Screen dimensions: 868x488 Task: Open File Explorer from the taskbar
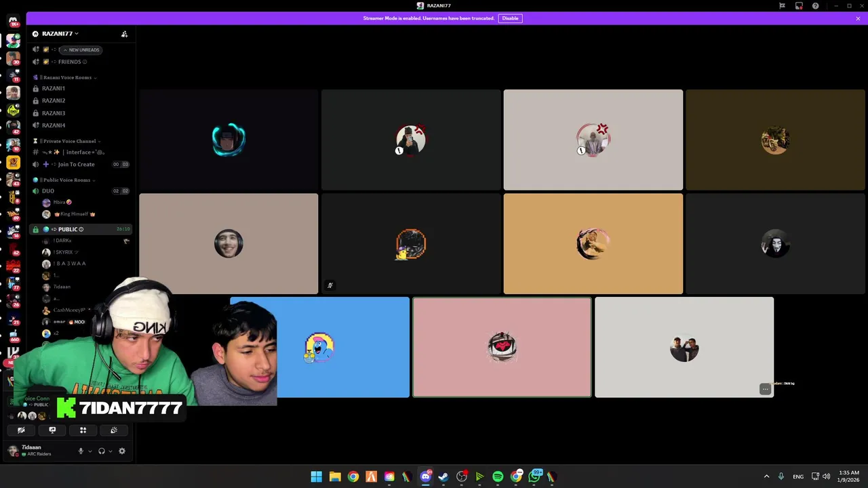click(334, 477)
